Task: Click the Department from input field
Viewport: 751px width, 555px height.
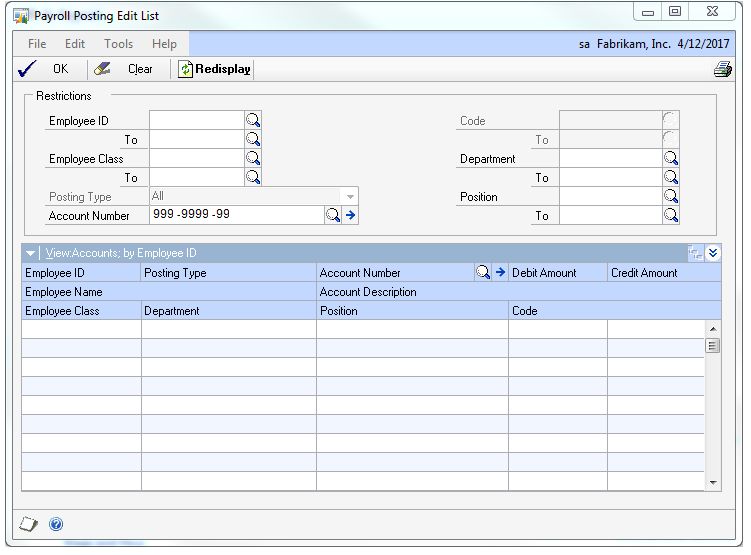Action: tap(611, 158)
